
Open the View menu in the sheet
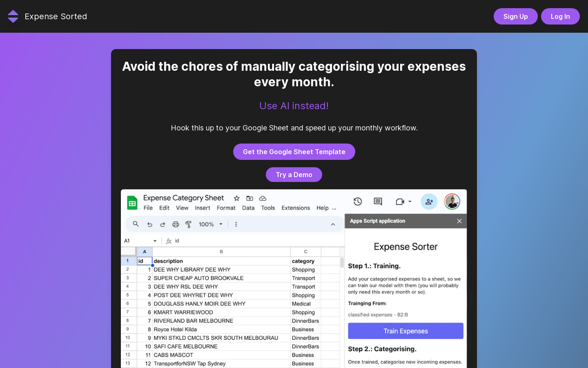(182, 208)
